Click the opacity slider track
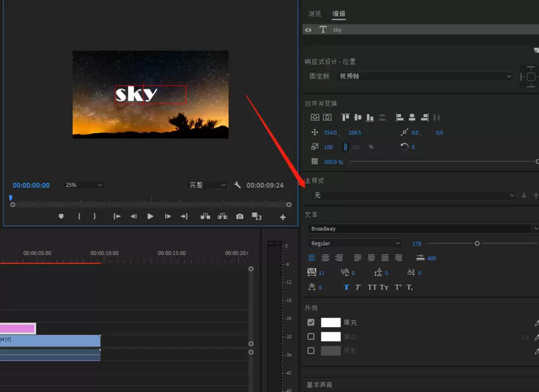The width and height of the screenshot is (539, 392). [443, 162]
